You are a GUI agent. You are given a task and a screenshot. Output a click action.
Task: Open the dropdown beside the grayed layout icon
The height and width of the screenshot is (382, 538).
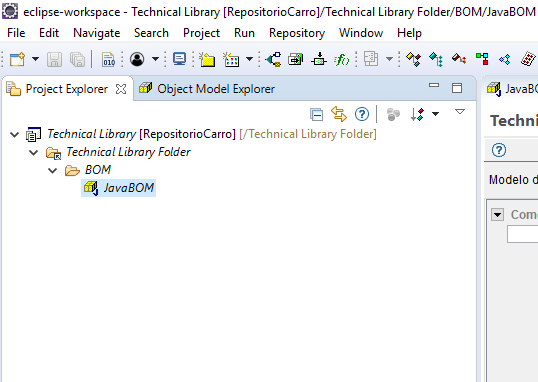pos(389,59)
